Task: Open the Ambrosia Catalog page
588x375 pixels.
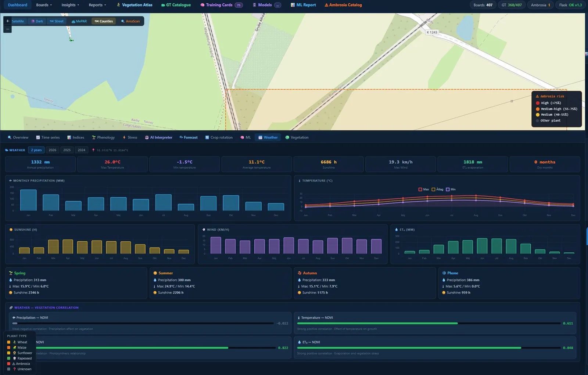Action: click(x=343, y=5)
